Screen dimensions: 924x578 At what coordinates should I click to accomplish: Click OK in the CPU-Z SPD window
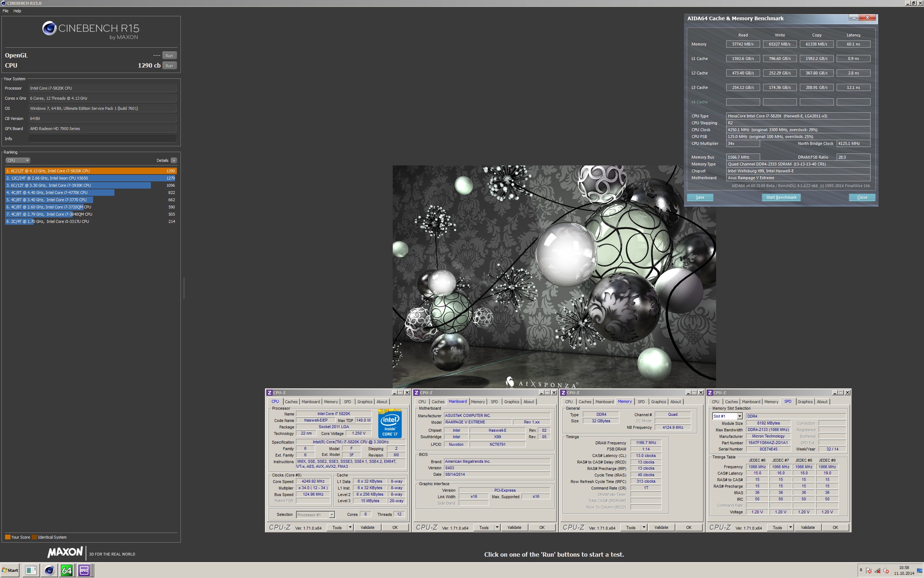point(835,527)
